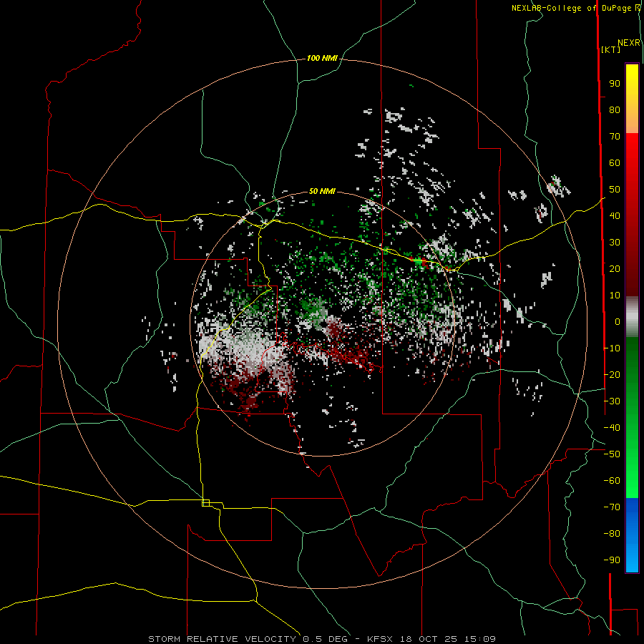Click the blue bottom segment of the color bar
644x644 pixels.
coord(632,535)
